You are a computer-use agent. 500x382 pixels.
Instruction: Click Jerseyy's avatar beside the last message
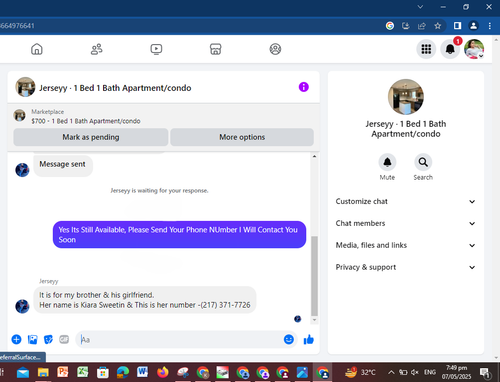click(22, 306)
